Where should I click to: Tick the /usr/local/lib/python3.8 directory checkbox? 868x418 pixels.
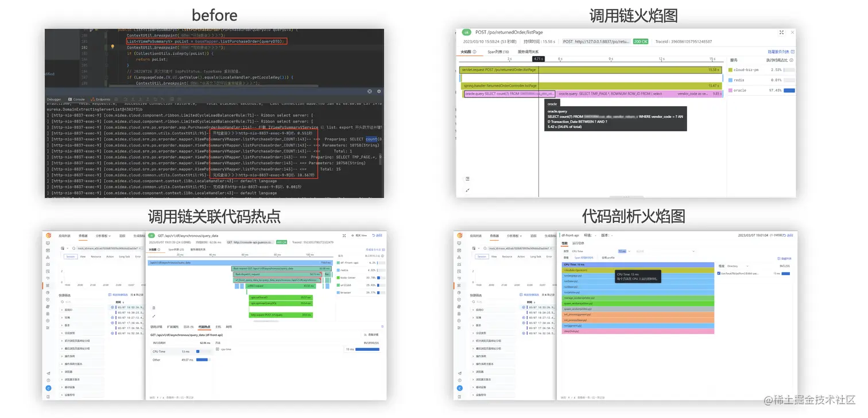pyautogui.click(x=719, y=273)
